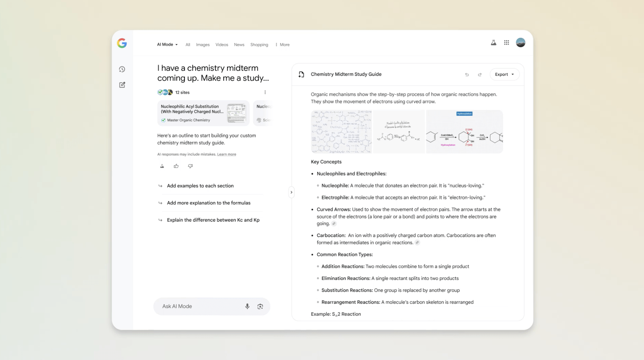Open account profile avatar
644x360 pixels.
tap(521, 42)
